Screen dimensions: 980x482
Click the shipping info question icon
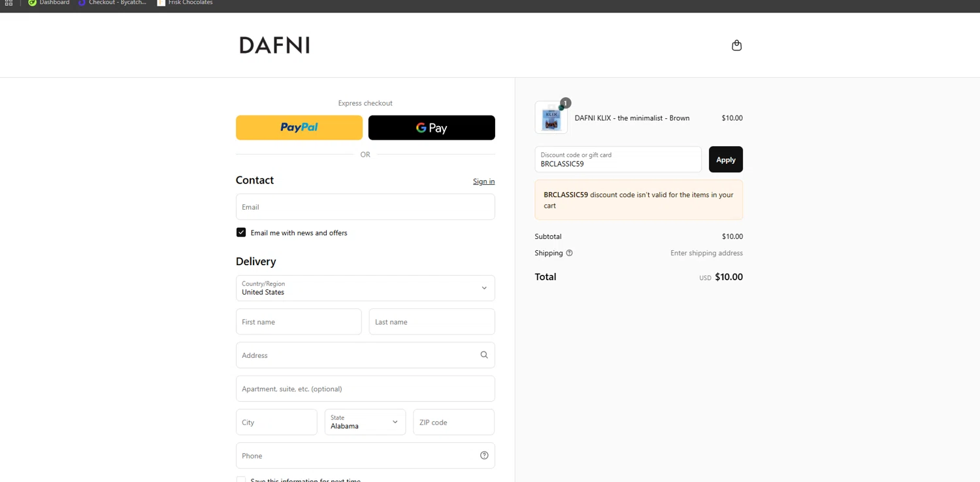click(569, 253)
